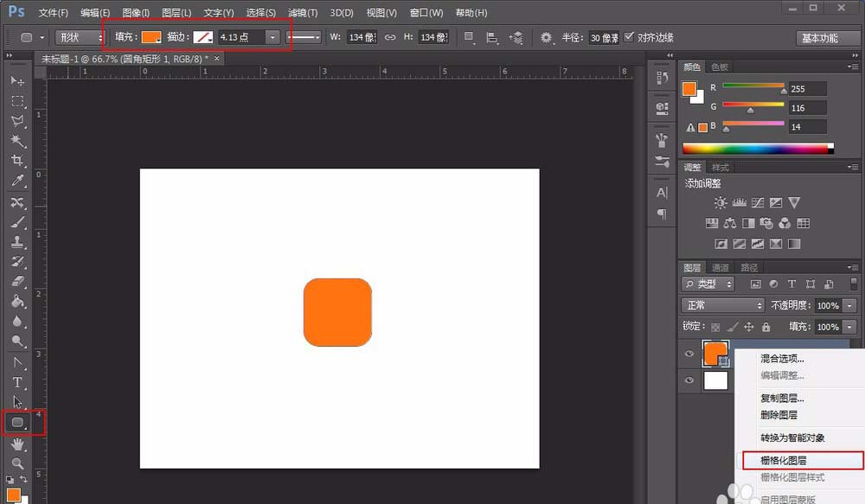This screenshot has height=504, width=865.
Task: Select the Crop tool
Action: click(x=17, y=161)
